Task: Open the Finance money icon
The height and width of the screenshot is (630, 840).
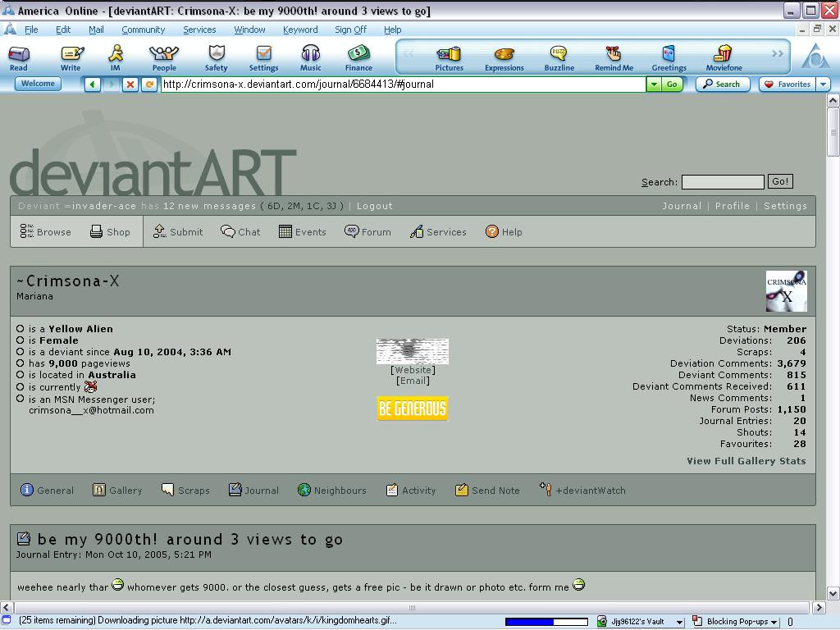Action: pyautogui.click(x=359, y=58)
